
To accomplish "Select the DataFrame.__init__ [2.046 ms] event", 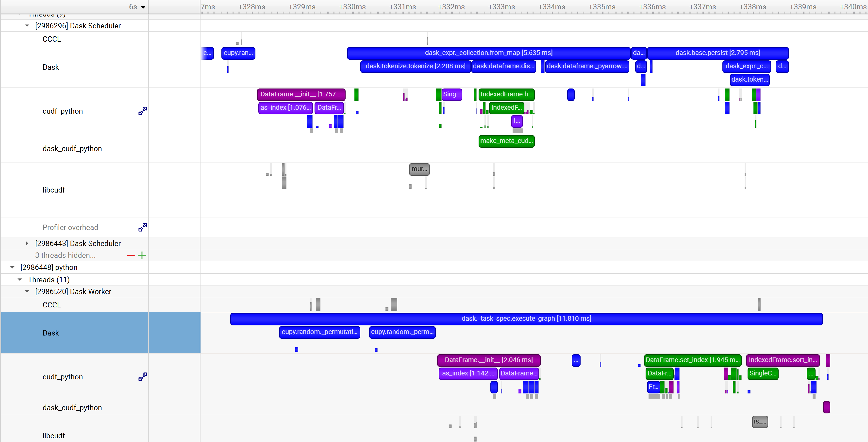I will click(489, 360).
